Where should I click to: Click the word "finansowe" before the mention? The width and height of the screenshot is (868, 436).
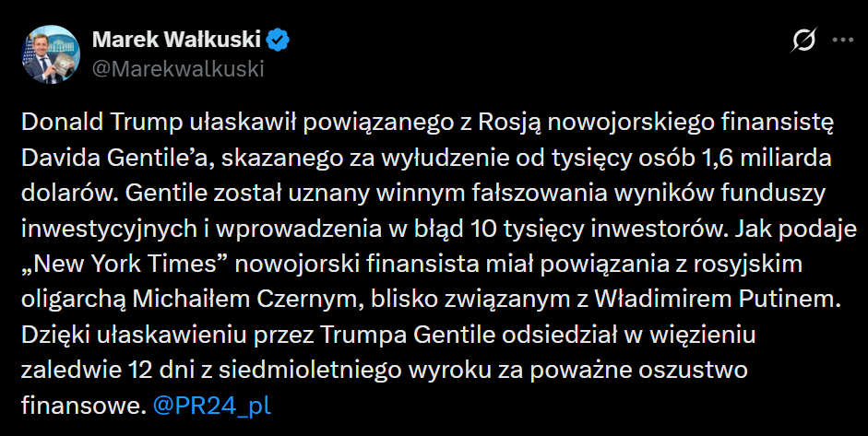[x=80, y=405]
